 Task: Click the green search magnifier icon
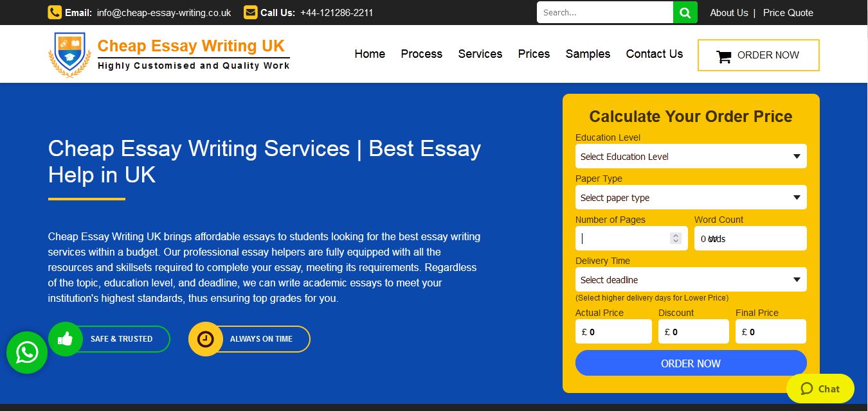point(685,13)
